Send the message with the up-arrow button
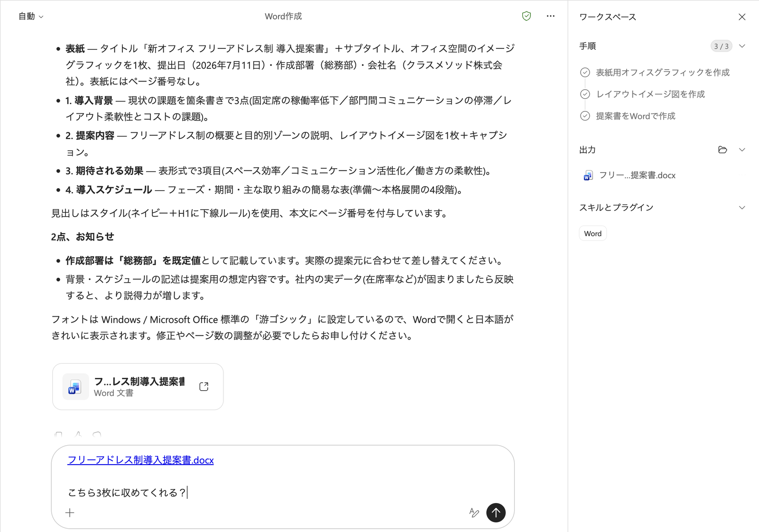Viewport: 759px width, 532px height. point(496,513)
